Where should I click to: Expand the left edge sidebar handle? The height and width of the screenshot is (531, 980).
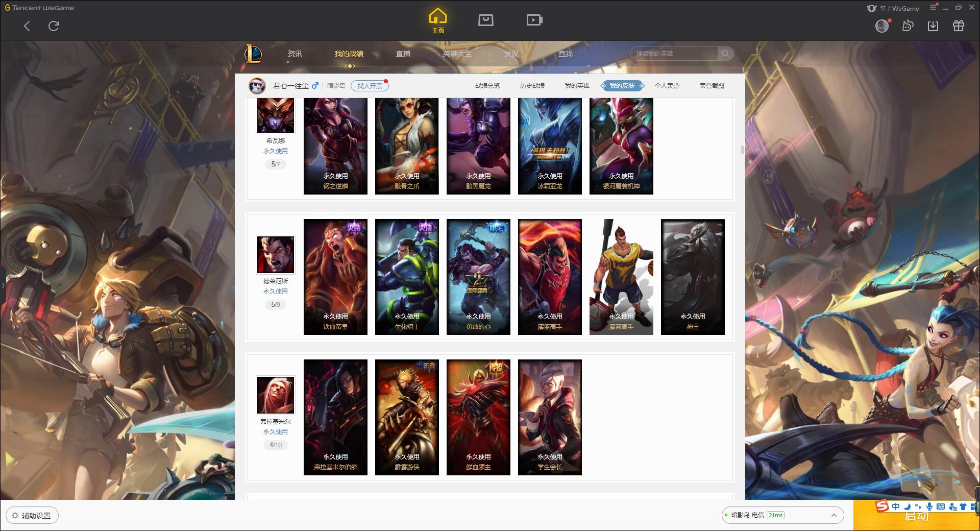click(3, 285)
